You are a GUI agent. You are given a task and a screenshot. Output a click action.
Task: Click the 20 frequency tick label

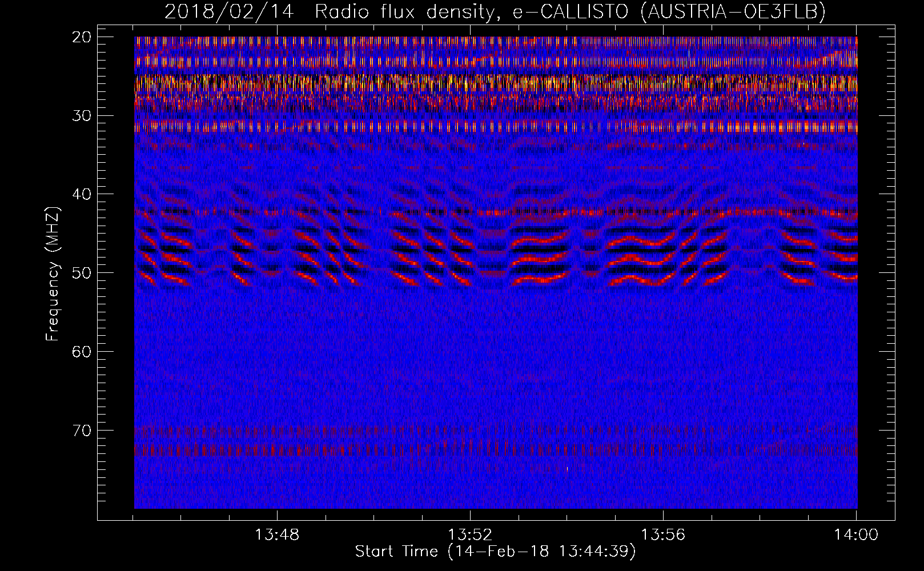coord(82,37)
